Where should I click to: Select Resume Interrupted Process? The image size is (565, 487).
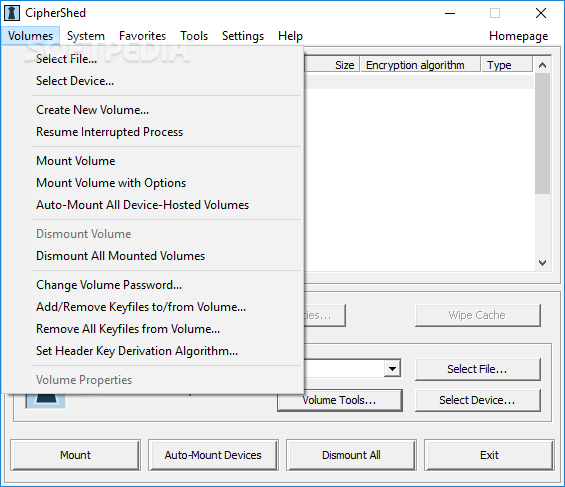(152, 132)
